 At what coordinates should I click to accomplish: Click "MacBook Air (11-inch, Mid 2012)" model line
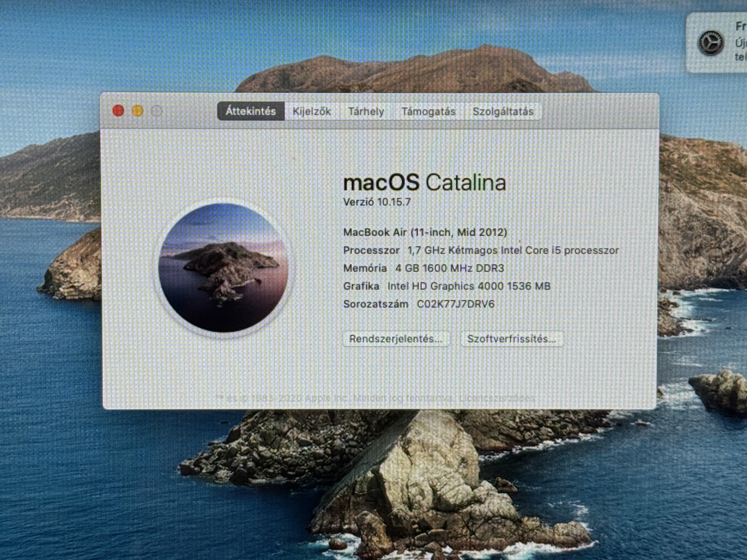[x=425, y=232]
